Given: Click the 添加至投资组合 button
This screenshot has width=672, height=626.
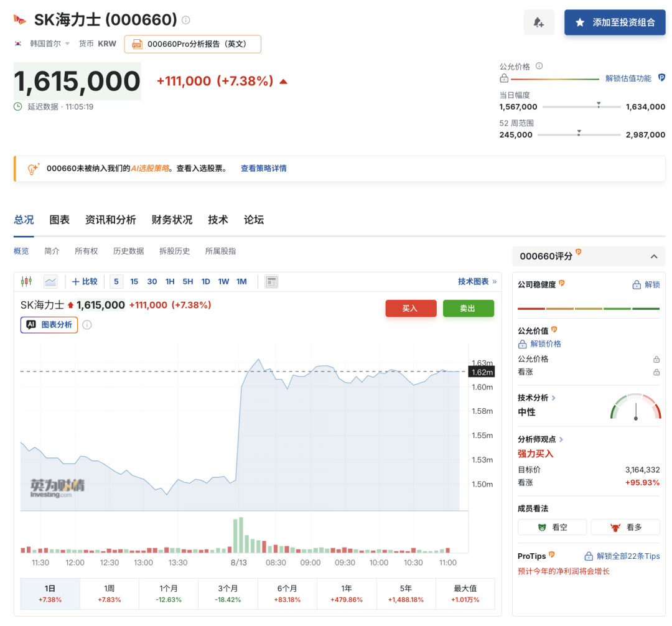Looking at the screenshot, I should click(615, 22).
